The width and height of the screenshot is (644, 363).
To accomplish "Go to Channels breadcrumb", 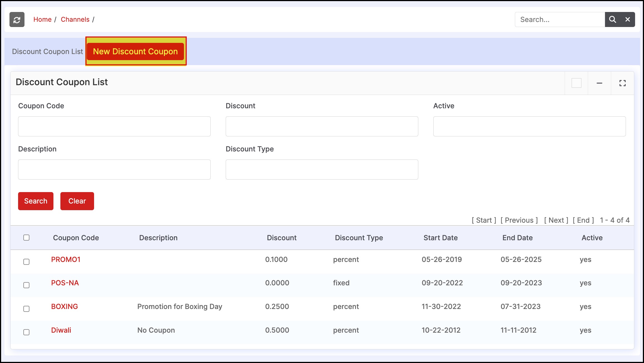I will [x=75, y=19].
